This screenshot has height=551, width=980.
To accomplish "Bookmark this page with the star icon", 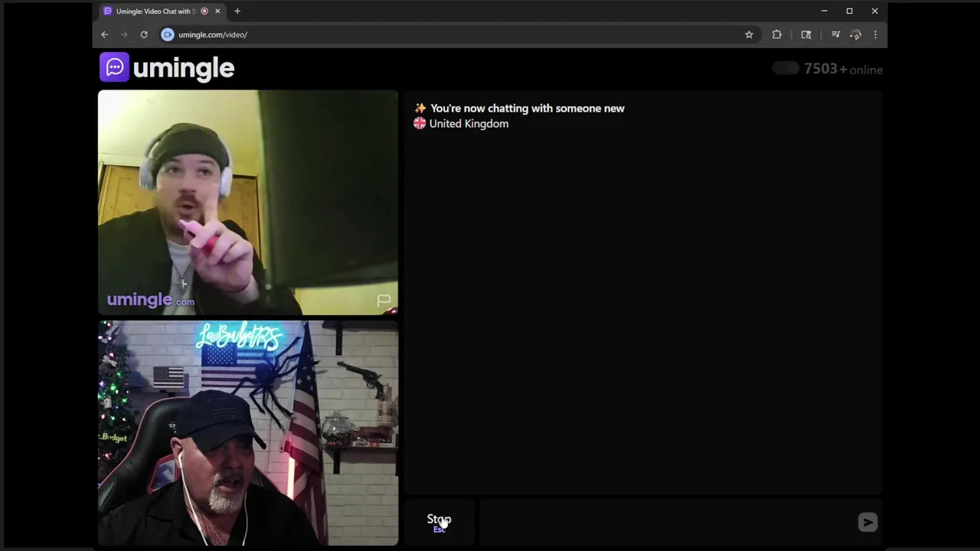I will [749, 34].
